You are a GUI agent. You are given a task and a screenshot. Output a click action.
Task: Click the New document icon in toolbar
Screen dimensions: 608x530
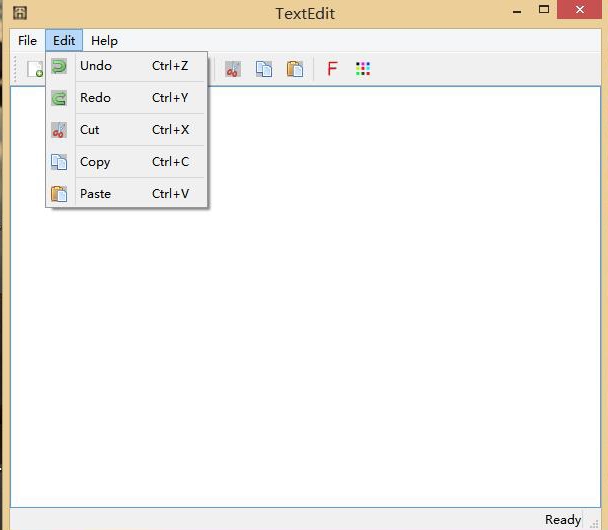point(34,69)
